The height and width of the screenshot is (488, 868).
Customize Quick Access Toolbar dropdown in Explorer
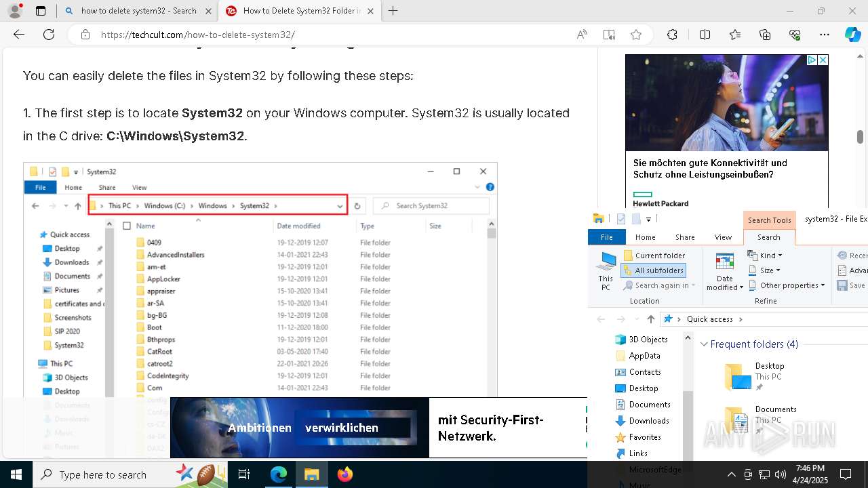[649, 219]
